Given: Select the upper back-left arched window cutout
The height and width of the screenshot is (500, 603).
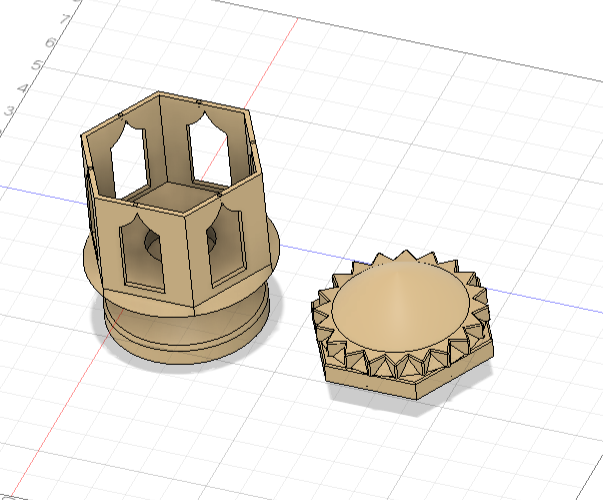Looking at the screenshot, I should click(x=127, y=157).
